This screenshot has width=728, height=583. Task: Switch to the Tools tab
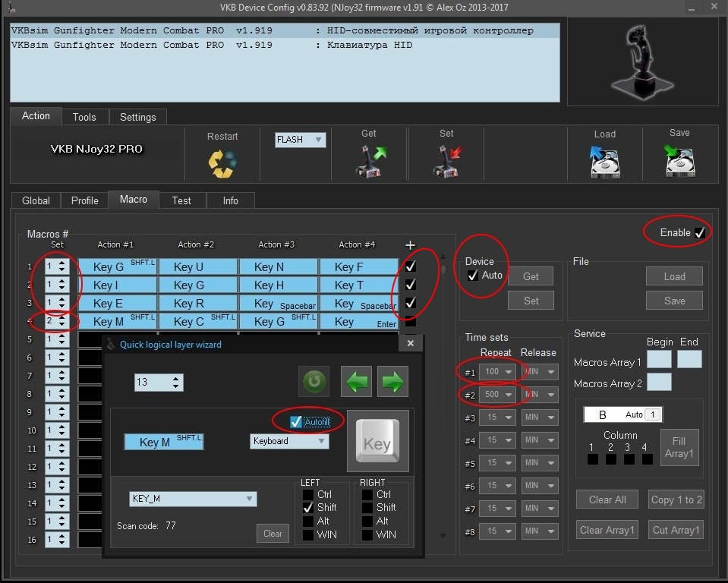pyautogui.click(x=84, y=118)
